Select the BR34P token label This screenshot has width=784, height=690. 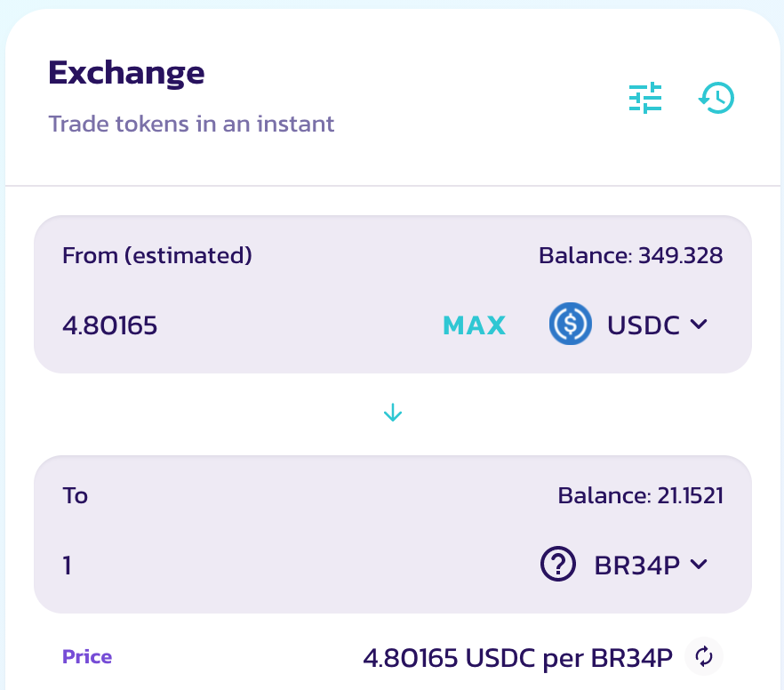point(636,565)
